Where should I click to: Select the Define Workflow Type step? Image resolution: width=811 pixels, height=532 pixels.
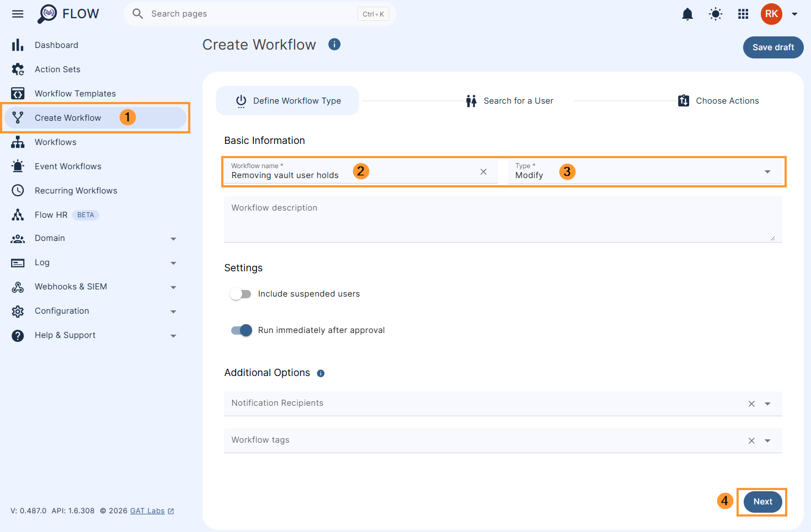click(x=287, y=101)
